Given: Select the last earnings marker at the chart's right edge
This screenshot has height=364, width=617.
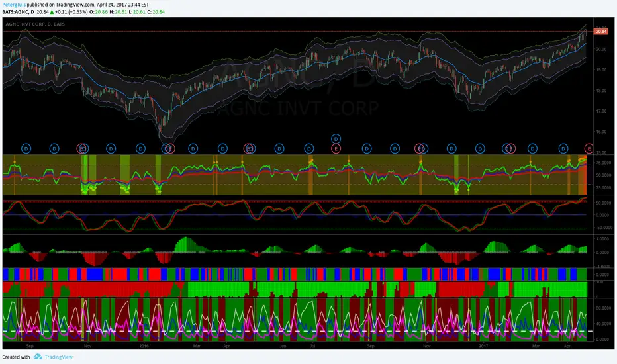Looking at the screenshot, I should [589, 149].
